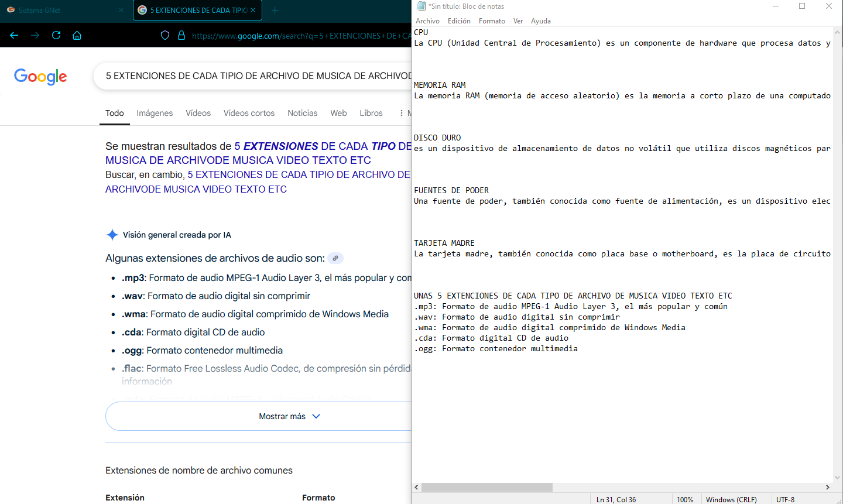The height and width of the screenshot is (504, 843).
Task: Go back using the browser back arrow
Action: 14,35
